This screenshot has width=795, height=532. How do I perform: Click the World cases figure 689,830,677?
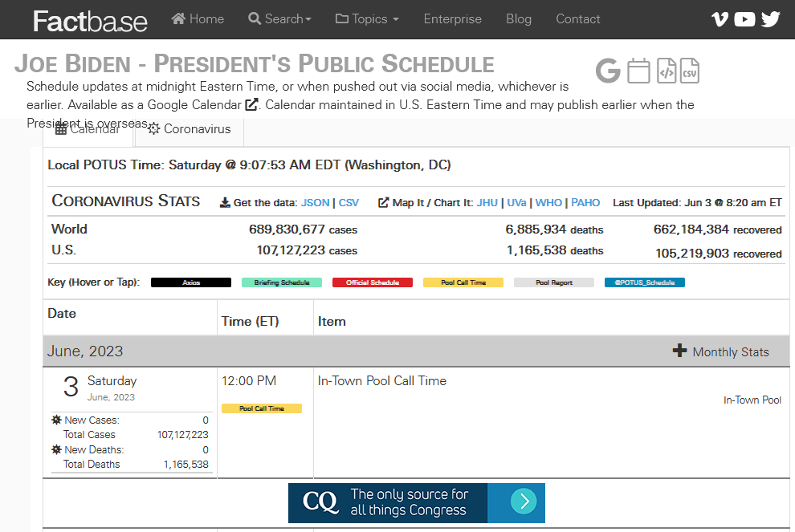(287, 229)
